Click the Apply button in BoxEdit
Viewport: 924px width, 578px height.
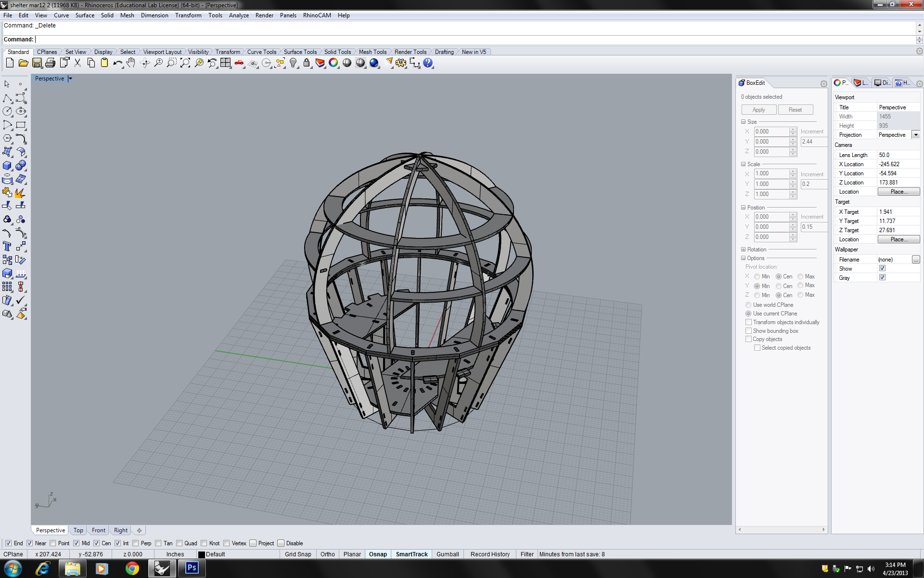click(x=759, y=110)
